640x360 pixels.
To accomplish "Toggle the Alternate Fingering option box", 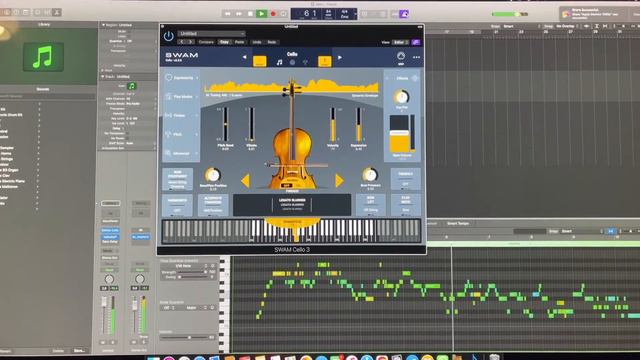I will [x=213, y=205].
